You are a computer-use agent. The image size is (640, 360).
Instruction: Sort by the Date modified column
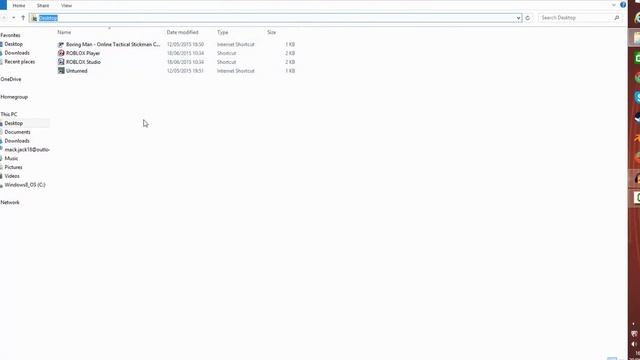(182, 32)
